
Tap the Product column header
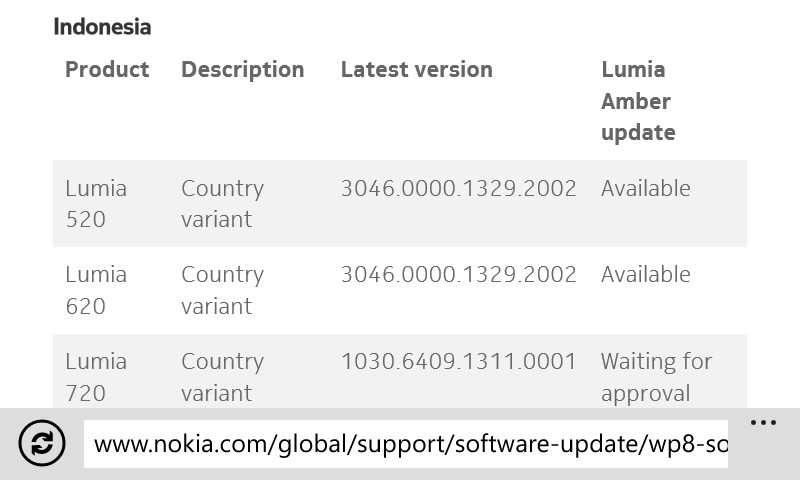[x=107, y=69]
